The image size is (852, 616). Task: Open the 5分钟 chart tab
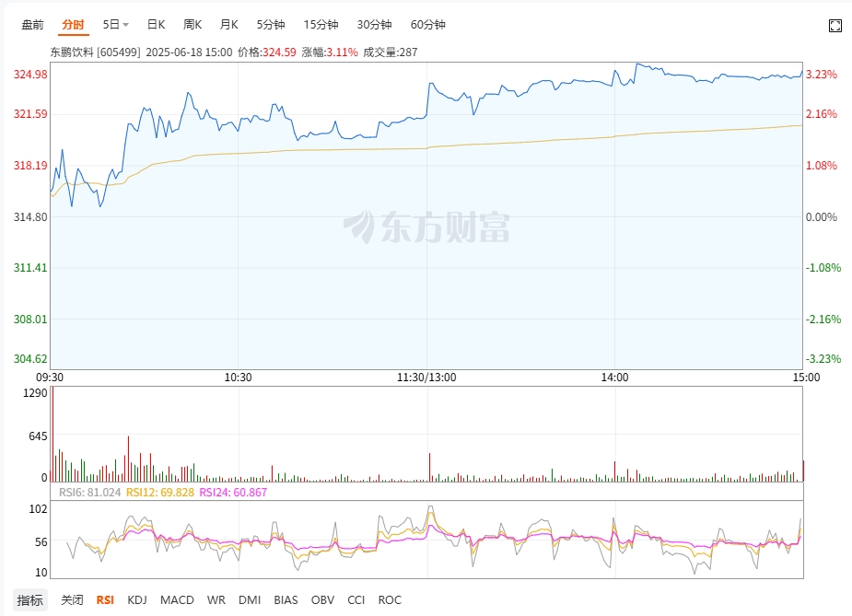coord(271,25)
